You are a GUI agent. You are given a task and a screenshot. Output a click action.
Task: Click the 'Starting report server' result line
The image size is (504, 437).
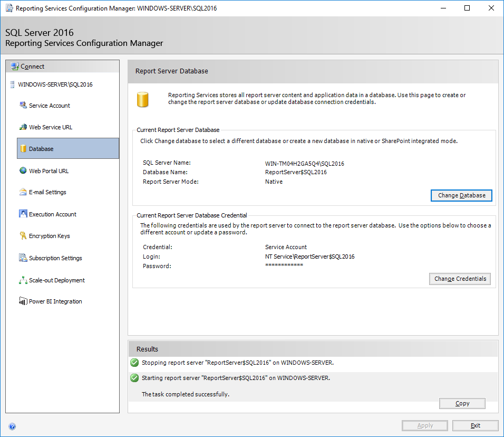tap(236, 378)
